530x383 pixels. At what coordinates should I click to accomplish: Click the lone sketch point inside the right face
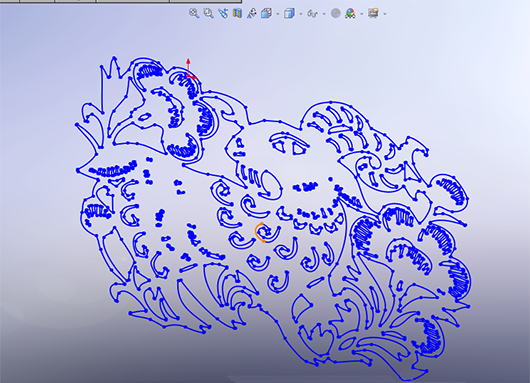tap(330, 179)
